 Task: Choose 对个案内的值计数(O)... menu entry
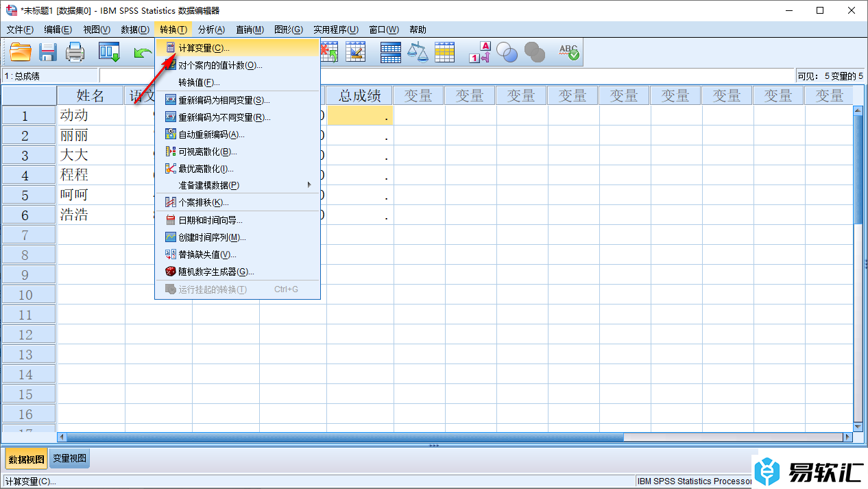point(237,65)
